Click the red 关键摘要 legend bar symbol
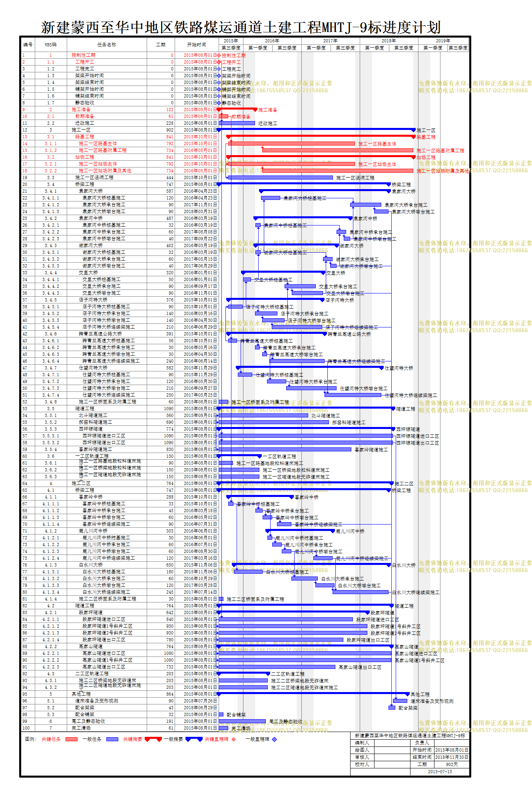 153,739
